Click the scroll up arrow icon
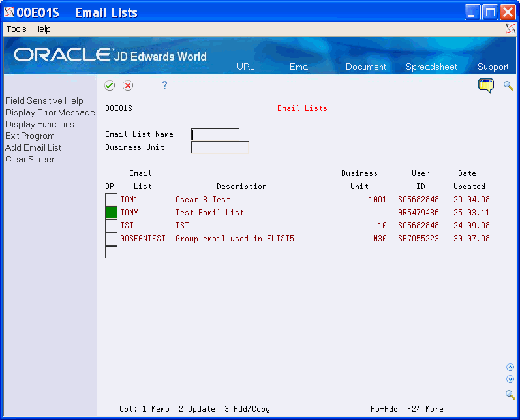This screenshot has height=420, width=520. point(510,367)
